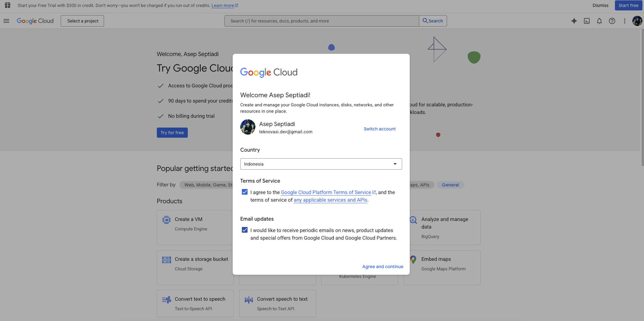Activate Cloud Shell terminal icon
Screen dimensions: 644x321
coord(587,21)
